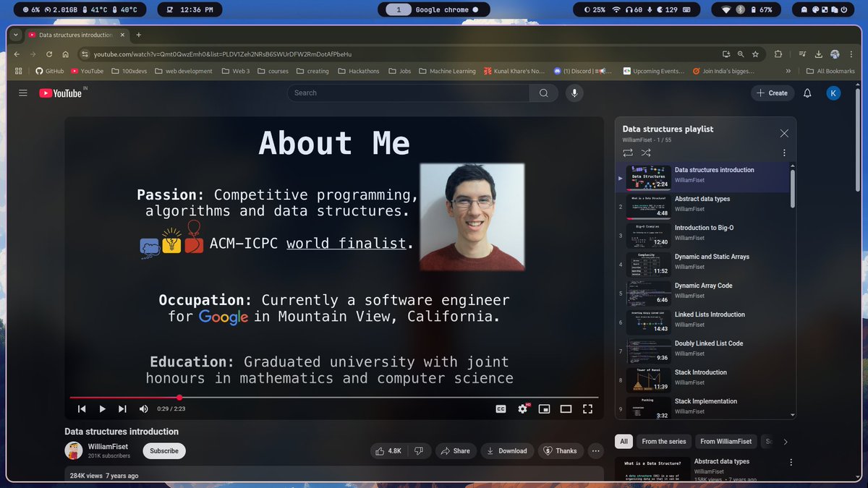
Task: Toggle theater mode
Action: pos(566,408)
